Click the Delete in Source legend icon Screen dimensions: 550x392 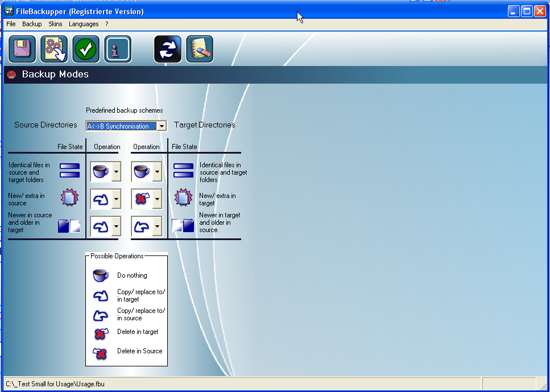pyautogui.click(x=100, y=353)
